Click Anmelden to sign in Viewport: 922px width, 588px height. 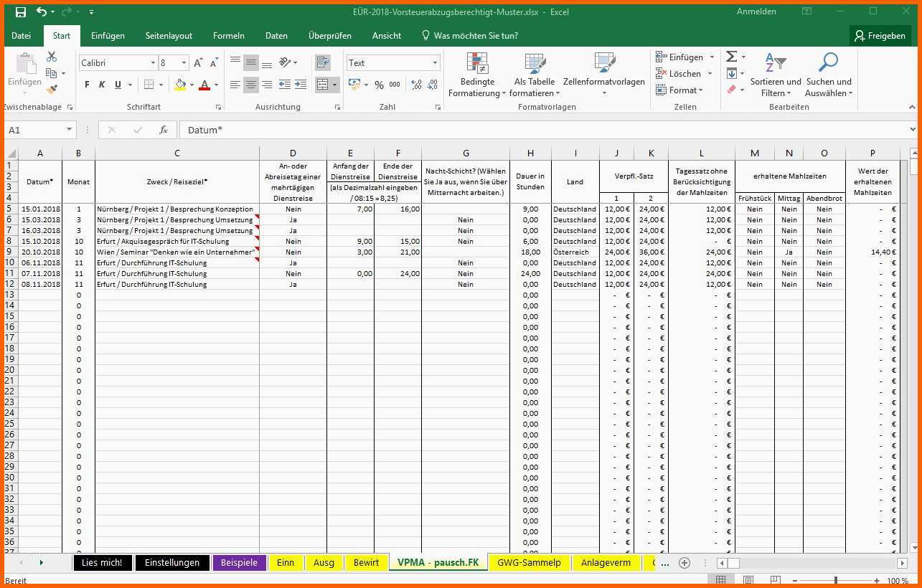[756, 11]
